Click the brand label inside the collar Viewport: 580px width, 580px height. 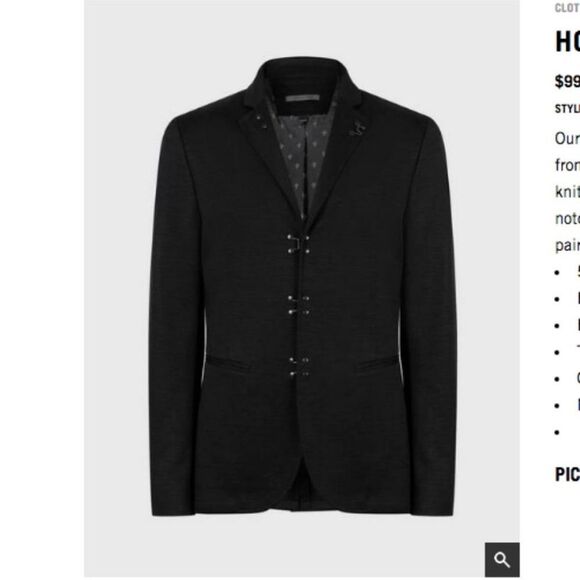(x=302, y=98)
